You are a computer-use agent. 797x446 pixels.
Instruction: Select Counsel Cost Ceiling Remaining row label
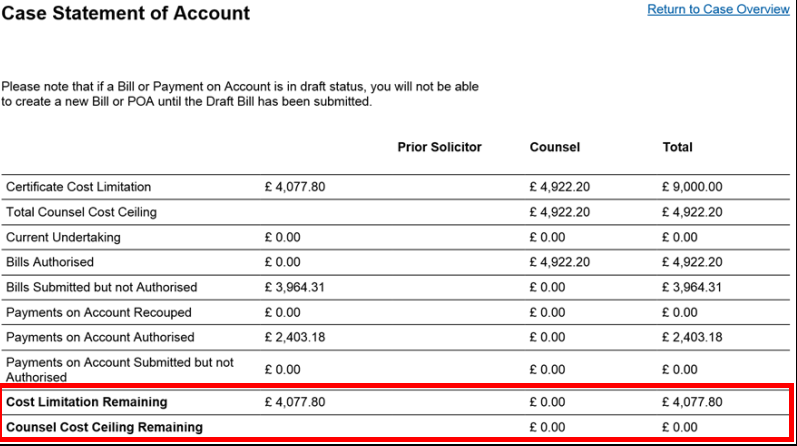pos(104,427)
